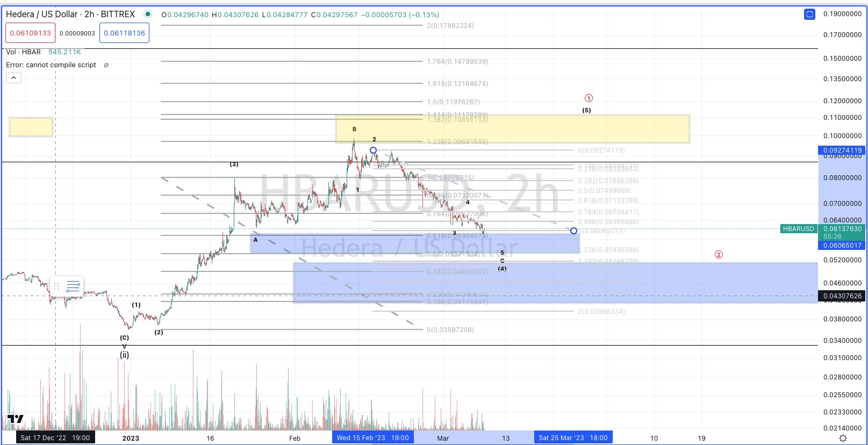Viewport: 868px width, 445px height.
Task: Click Mar label on time axis
Action: click(x=443, y=439)
